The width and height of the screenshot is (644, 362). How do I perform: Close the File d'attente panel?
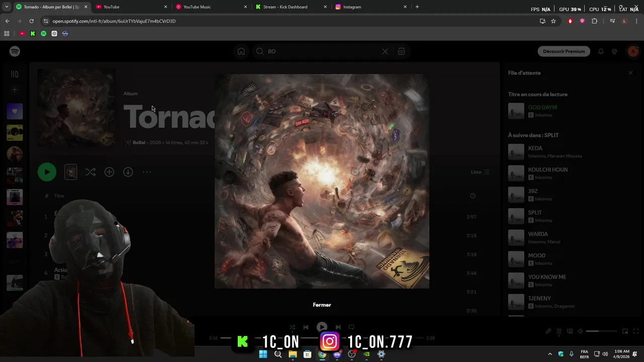(630, 73)
